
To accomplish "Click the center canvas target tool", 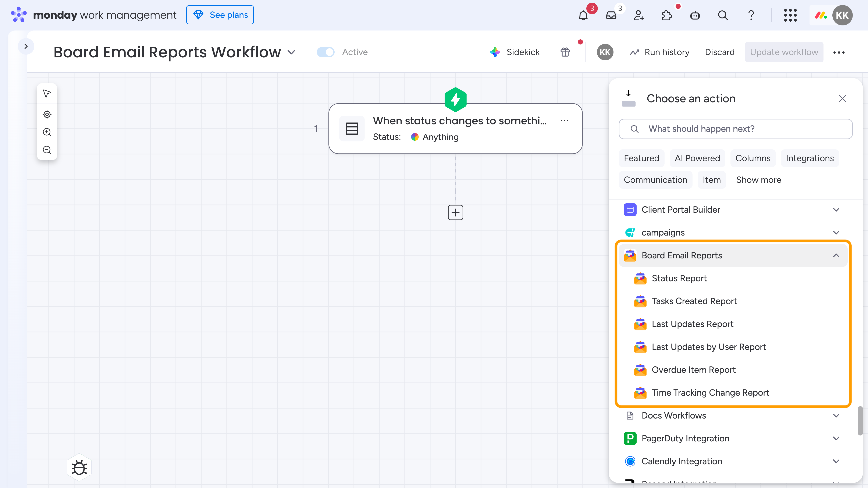I will 47,115.
